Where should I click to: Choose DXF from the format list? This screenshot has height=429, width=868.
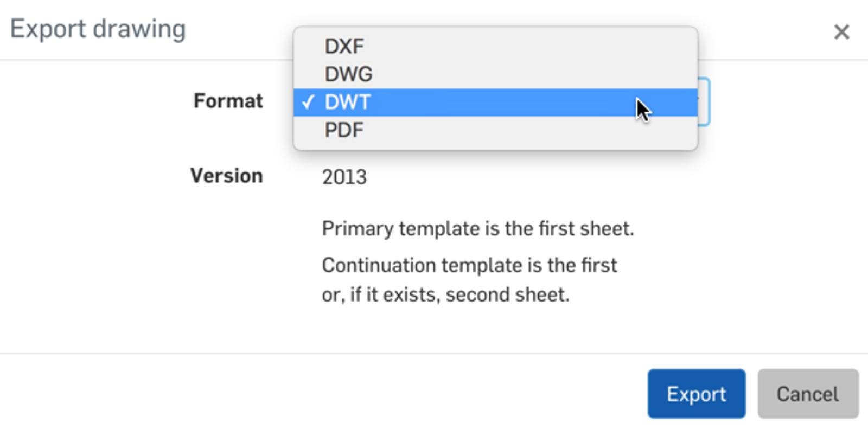point(344,47)
